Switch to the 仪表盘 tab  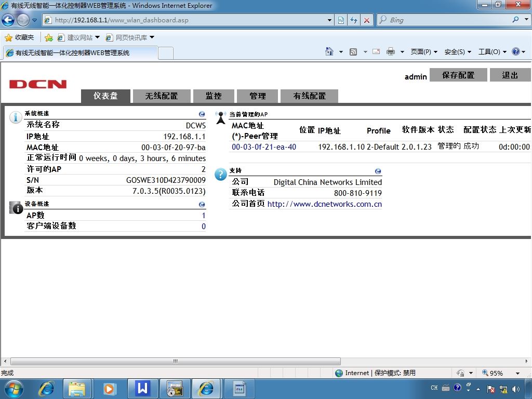(x=105, y=96)
